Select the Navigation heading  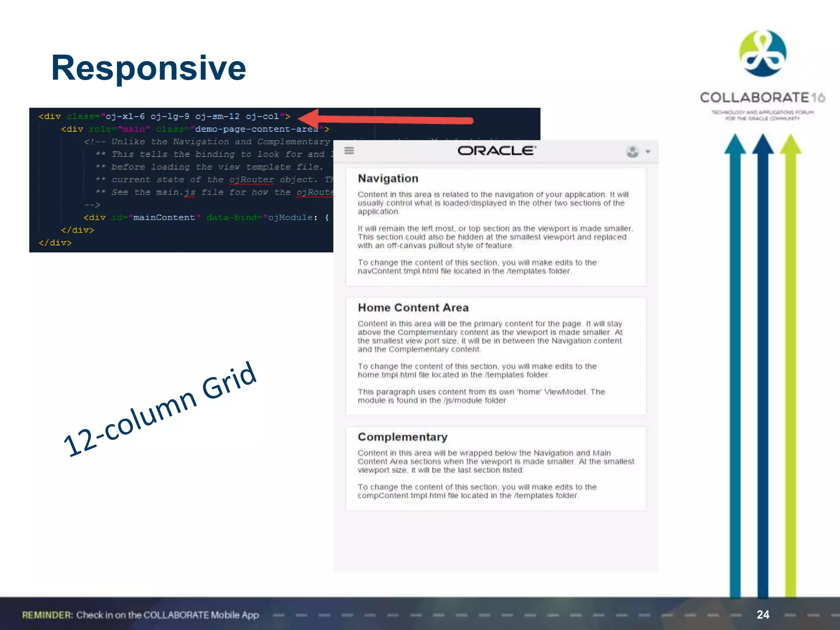tap(388, 178)
